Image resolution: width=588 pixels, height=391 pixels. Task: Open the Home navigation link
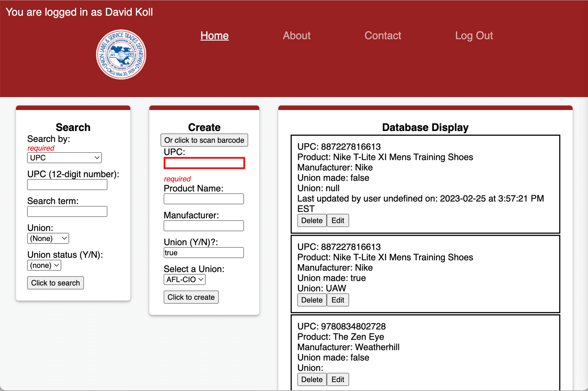click(214, 36)
